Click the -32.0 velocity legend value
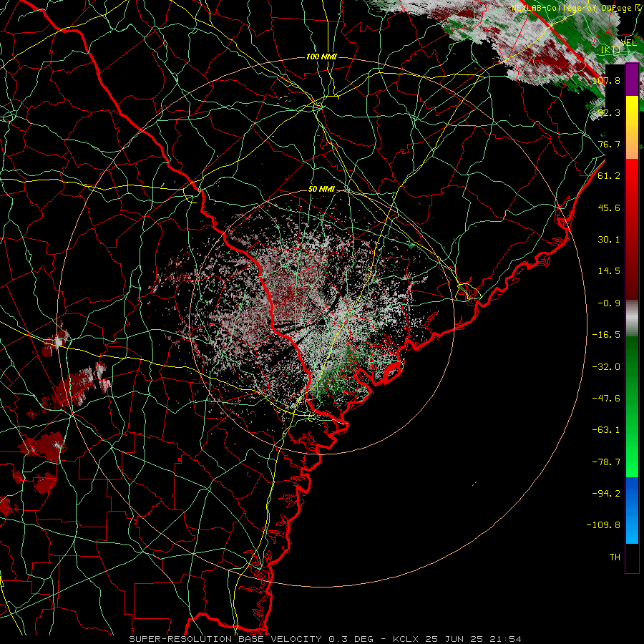The width and height of the screenshot is (644, 644). [606, 367]
